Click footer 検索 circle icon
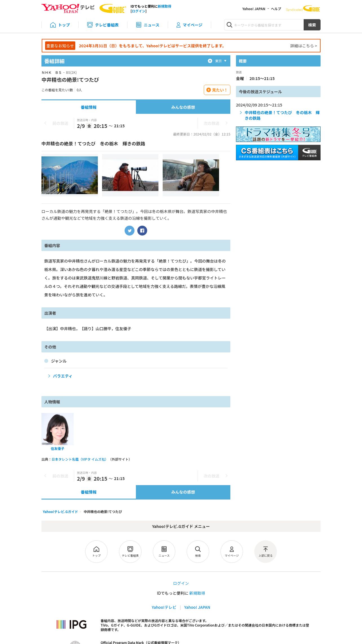This screenshot has height=644, width=362. coord(198,552)
